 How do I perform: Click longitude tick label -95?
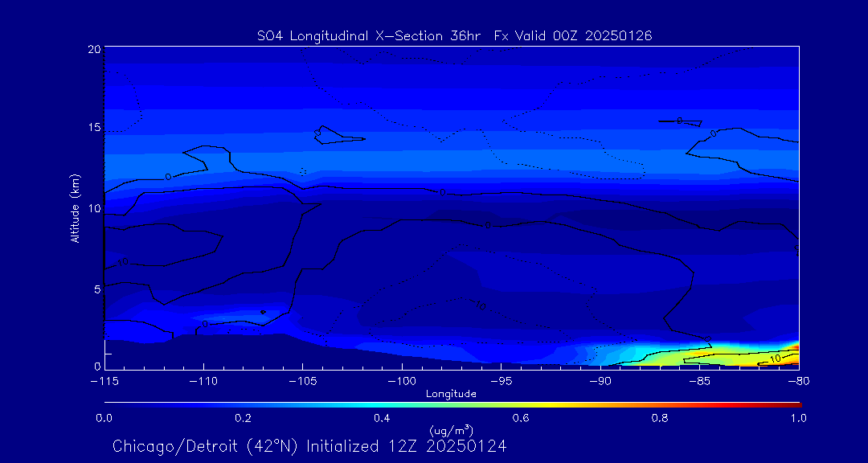[x=501, y=382]
